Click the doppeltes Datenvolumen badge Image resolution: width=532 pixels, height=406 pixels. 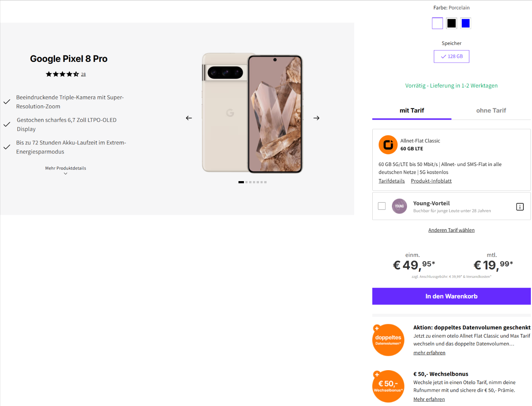point(388,340)
